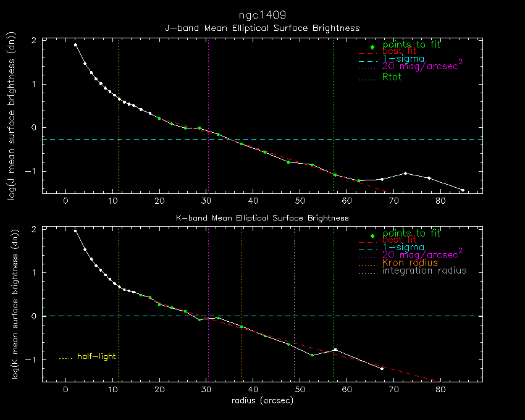525x420 pixels.
Task: Click the yellow dotted half-light legend marker
Action: tap(65, 357)
